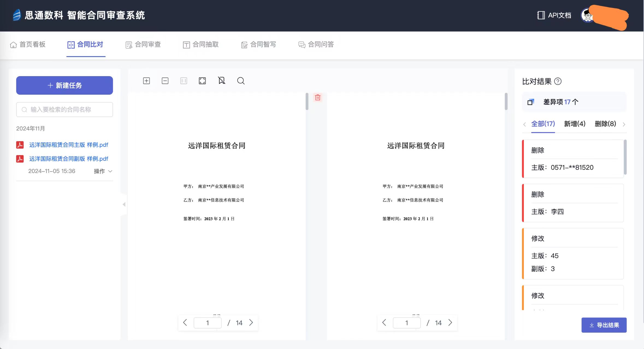Toggle the 差异项 overlay square icon
644x349 pixels.
tap(530, 102)
